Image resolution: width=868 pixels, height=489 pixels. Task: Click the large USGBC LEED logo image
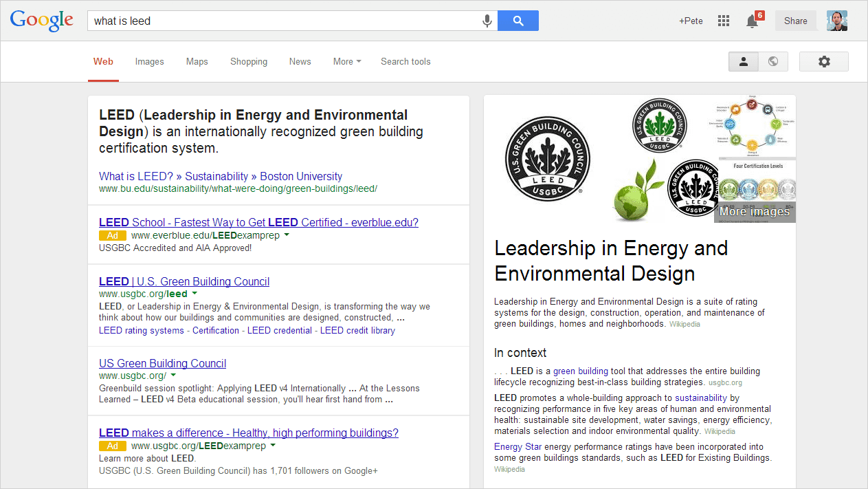coord(547,157)
